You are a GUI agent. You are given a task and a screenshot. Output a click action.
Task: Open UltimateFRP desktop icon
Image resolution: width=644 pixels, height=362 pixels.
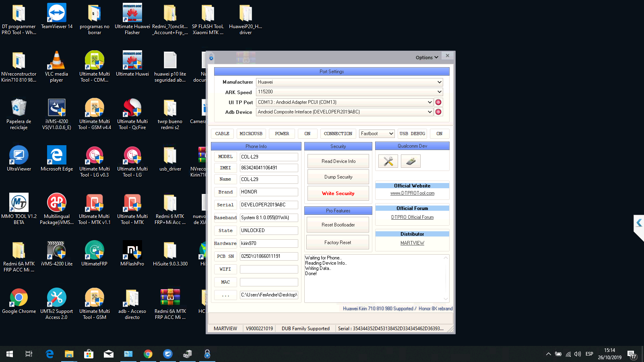click(x=95, y=253)
